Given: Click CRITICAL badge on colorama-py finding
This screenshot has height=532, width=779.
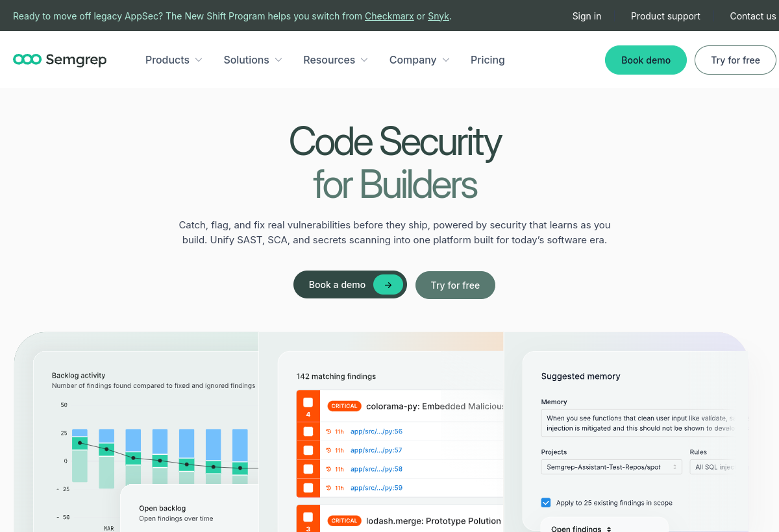Looking at the screenshot, I should pos(344,406).
